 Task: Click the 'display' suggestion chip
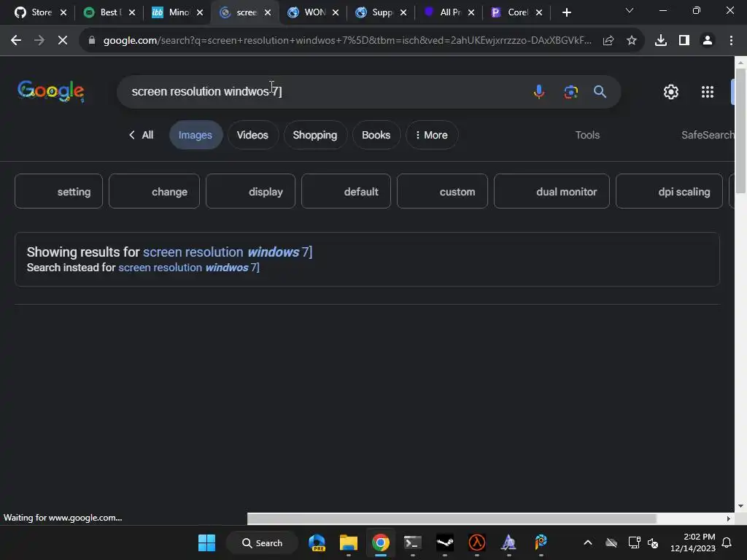click(x=251, y=192)
